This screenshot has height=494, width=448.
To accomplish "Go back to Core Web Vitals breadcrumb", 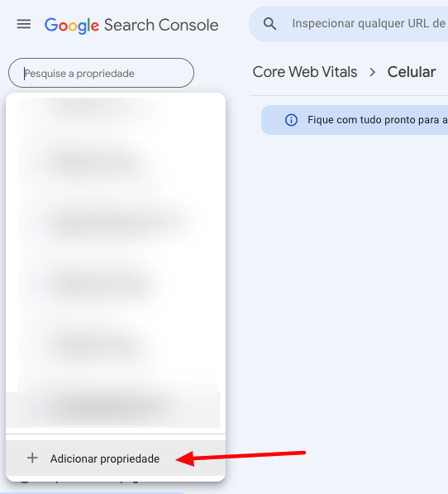I will pyautogui.click(x=305, y=72).
